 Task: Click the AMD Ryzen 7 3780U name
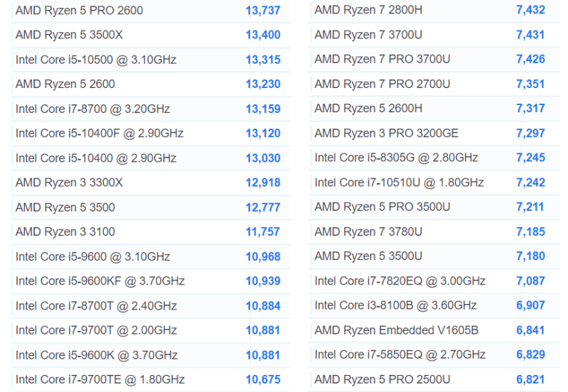click(368, 232)
